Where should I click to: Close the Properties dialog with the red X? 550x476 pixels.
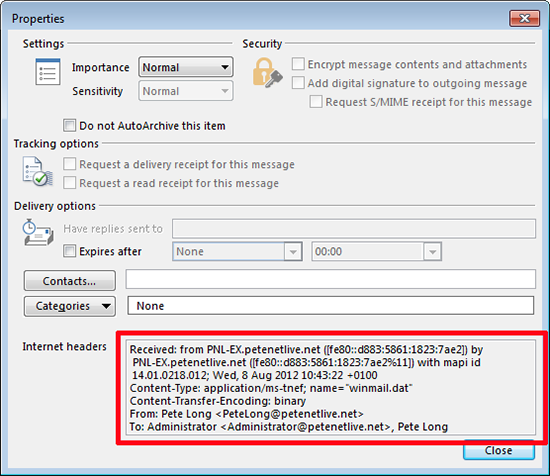point(524,18)
